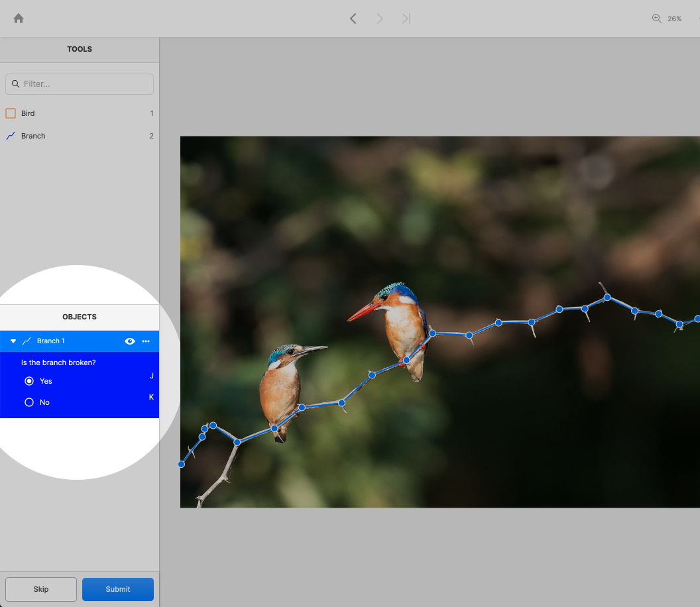Choose Yes for branch broken
700x607 pixels.
(x=29, y=381)
